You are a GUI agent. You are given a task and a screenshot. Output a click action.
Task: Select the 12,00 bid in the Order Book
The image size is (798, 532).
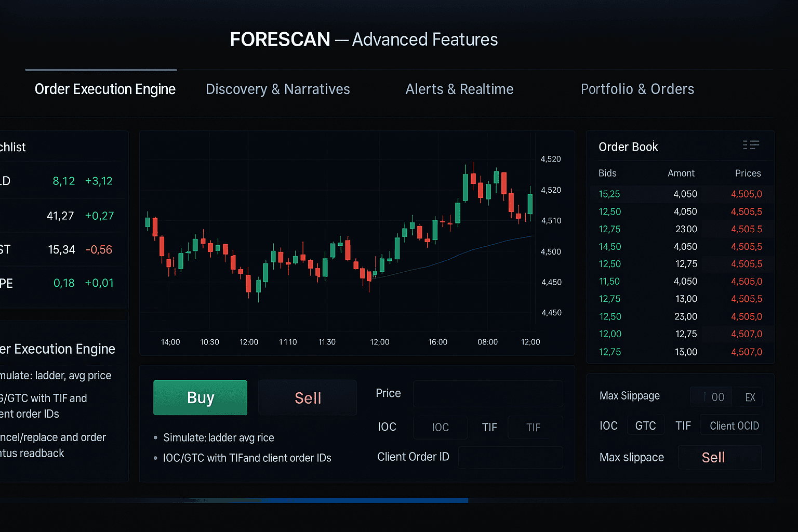coord(610,334)
